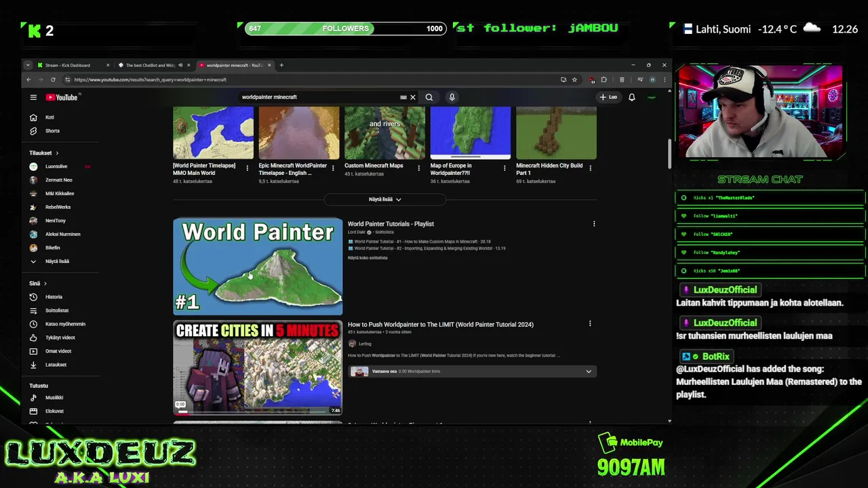This screenshot has height=488, width=868.
Task: Open the Chrome profile icon
Action: pos(652,79)
